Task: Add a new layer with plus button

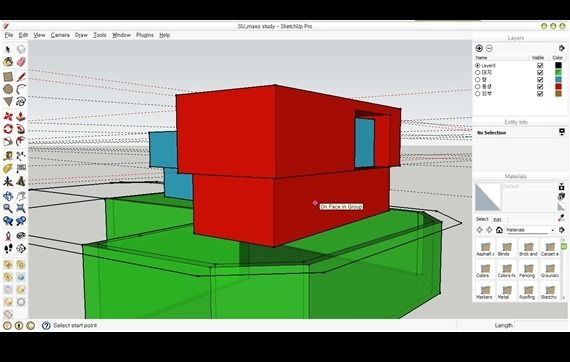Action: click(479, 48)
